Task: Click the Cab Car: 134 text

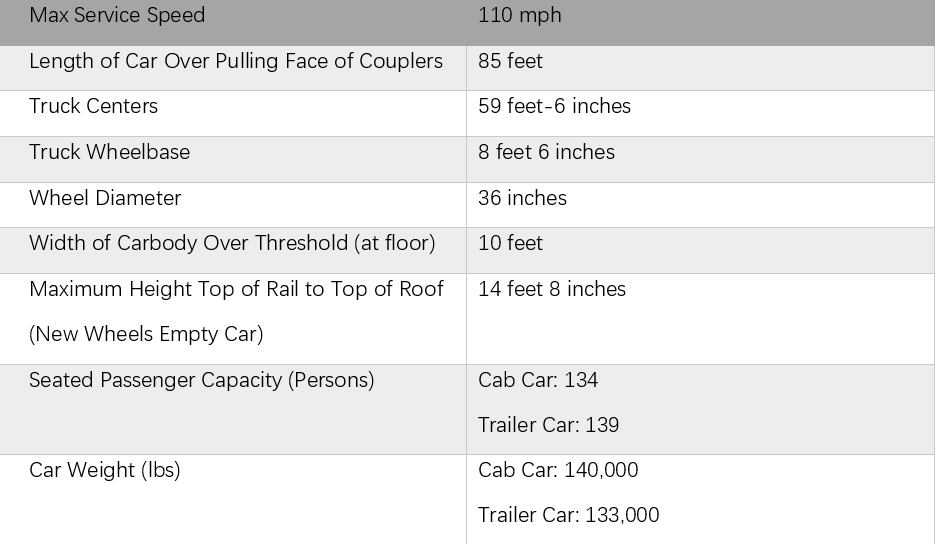Action: point(538,380)
